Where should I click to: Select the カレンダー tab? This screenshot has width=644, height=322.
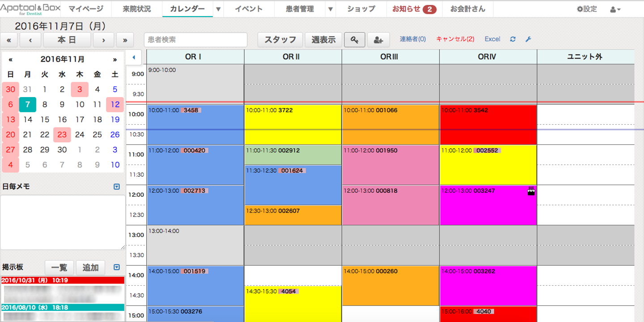pos(187,9)
